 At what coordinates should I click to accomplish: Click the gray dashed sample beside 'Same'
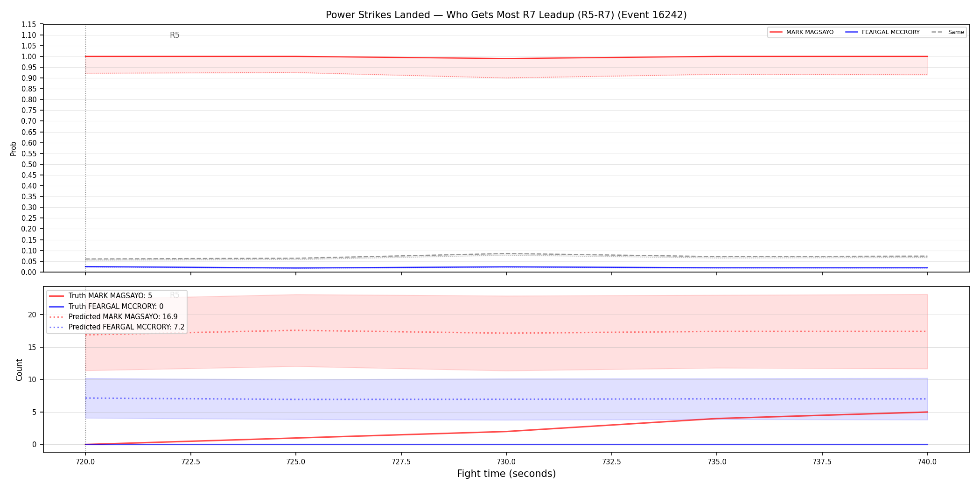point(938,32)
